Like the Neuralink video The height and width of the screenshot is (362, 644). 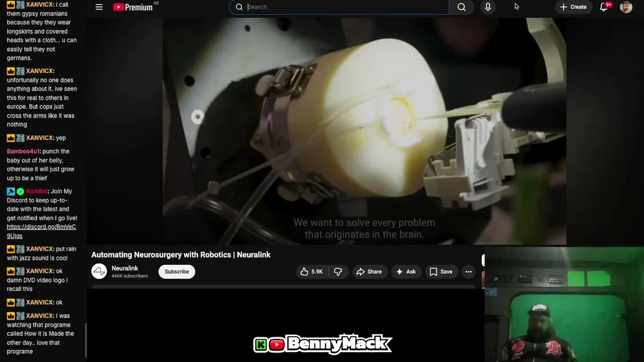pyautogui.click(x=312, y=271)
